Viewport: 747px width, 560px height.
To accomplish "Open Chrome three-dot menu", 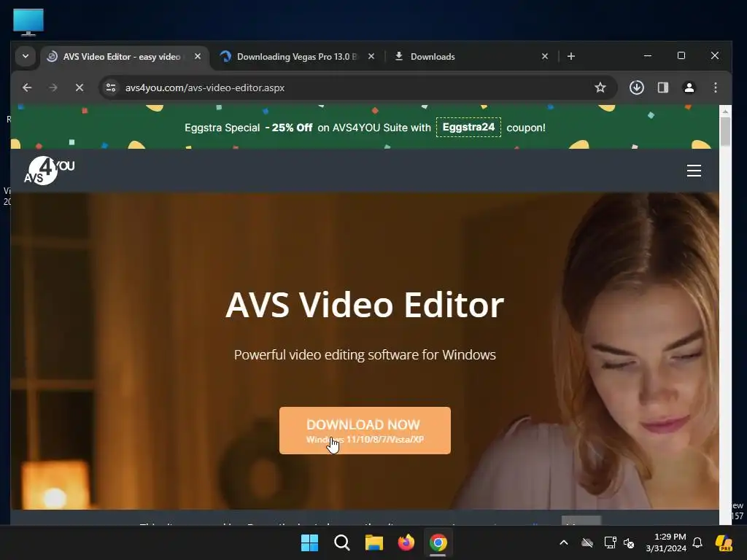I will click(716, 87).
